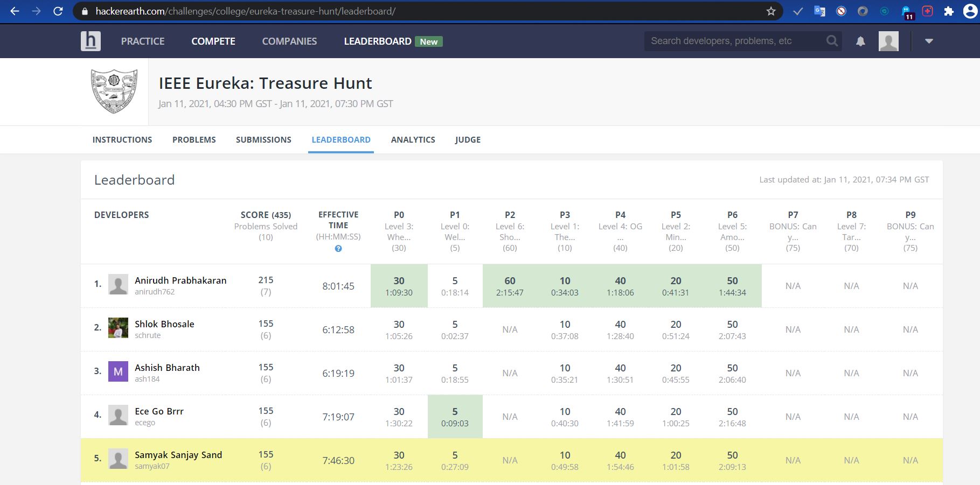Open the browser extensions puzzle icon
Viewport: 980px width, 485px height.
point(949,11)
